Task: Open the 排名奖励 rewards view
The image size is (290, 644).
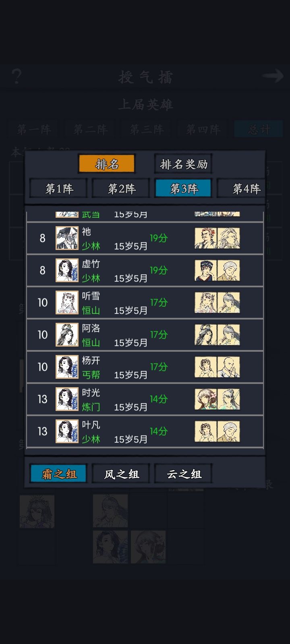Action: pyautogui.click(x=184, y=164)
